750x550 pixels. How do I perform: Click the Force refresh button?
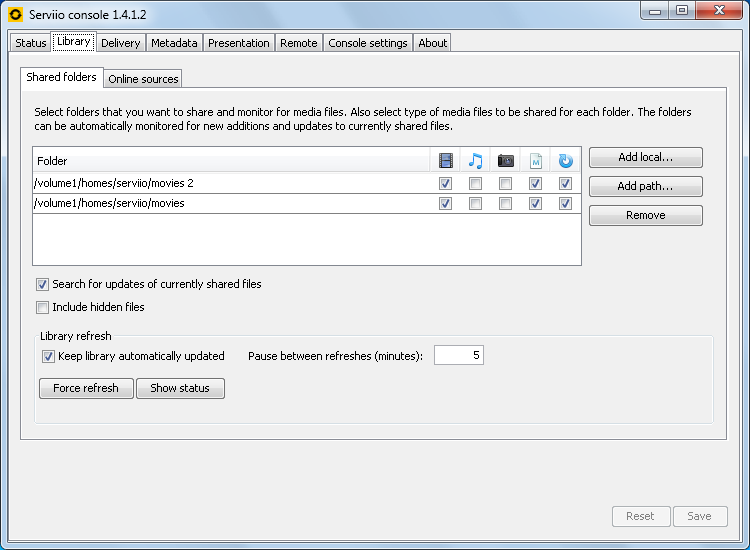coord(86,388)
